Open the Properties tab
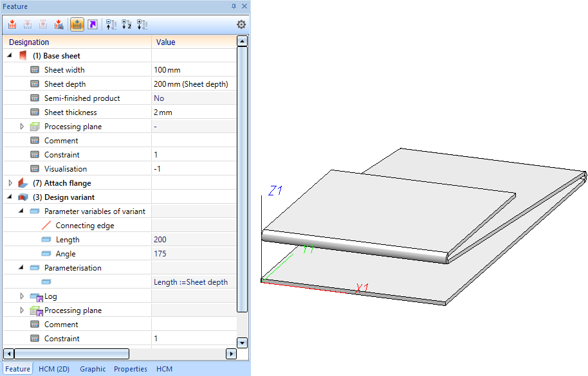This screenshot has width=588, height=376. pos(131,369)
